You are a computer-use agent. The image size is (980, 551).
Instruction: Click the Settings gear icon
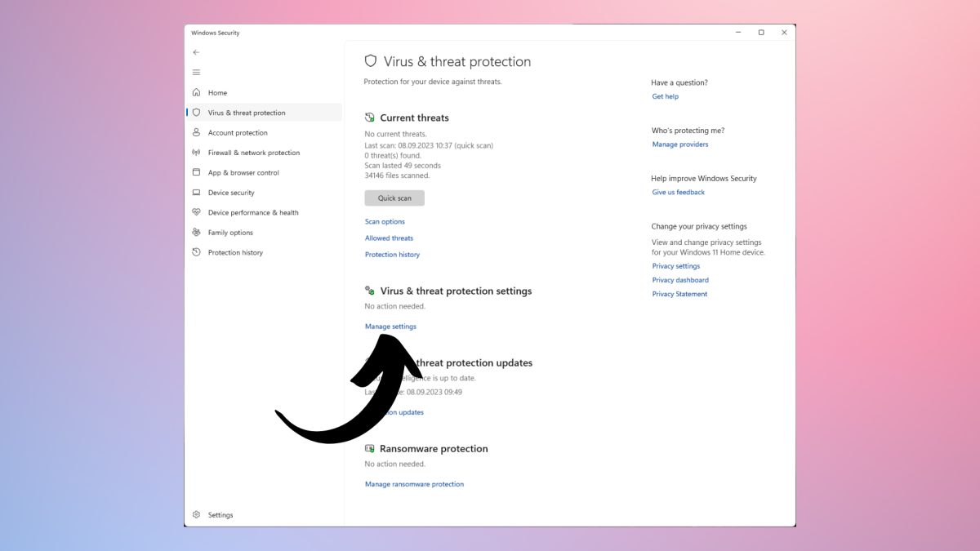point(196,515)
